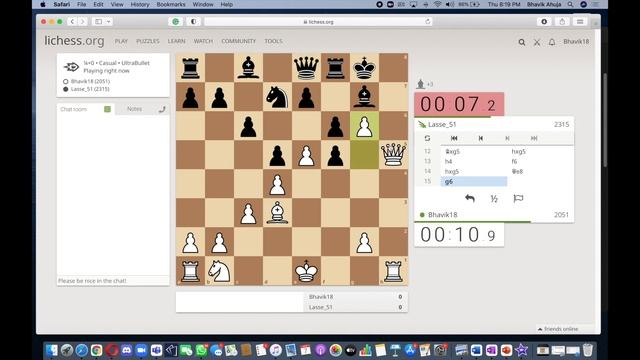Toggle the chat room green checkbox
The image size is (640, 360).
[107, 109]
